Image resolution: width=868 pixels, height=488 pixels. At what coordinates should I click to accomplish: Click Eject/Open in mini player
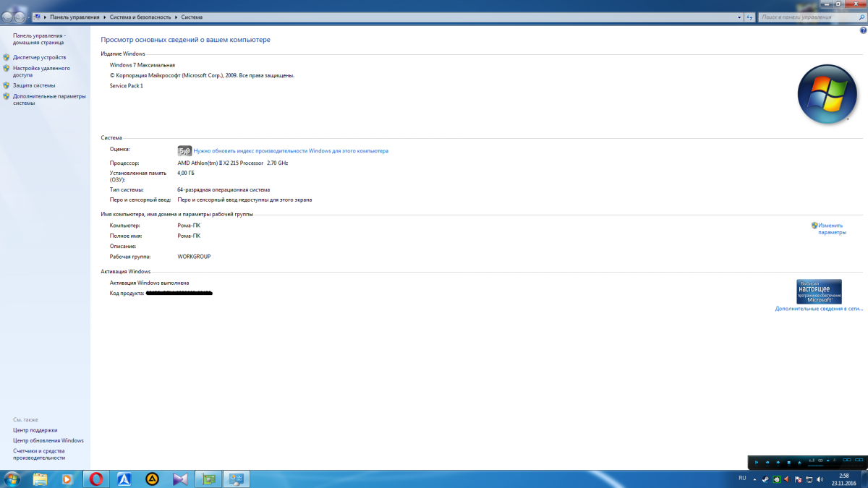(x=799, y=463)
